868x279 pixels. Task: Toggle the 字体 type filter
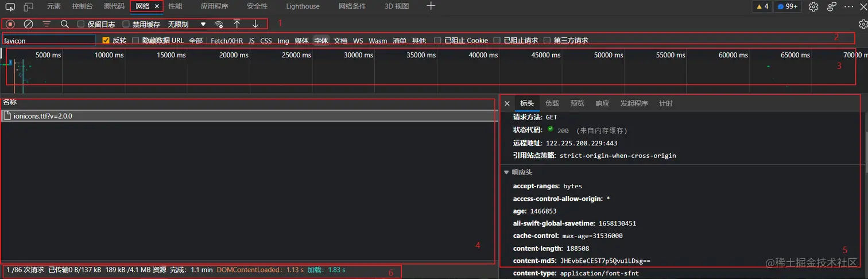(321, 41)
